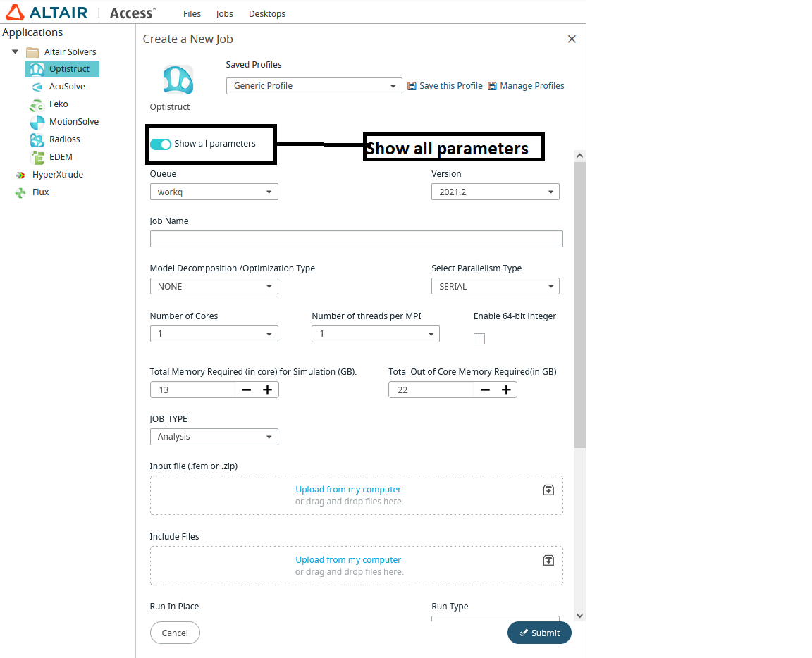The height and width of the screenshot is (658, 812).
Task: Expand the Version dropdown showing 2021.2
Action: click(x=495, y=192)
